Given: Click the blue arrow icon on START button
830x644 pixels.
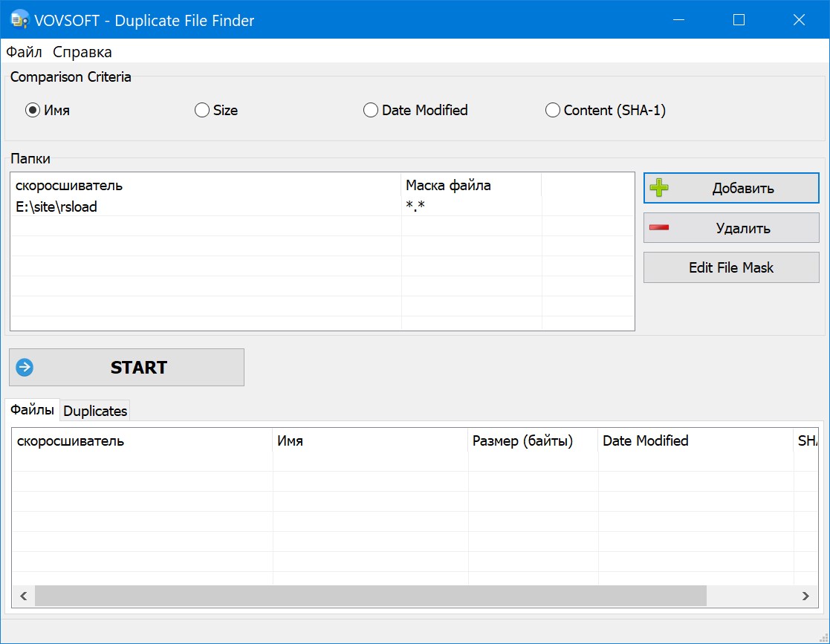Looking at the screenshot, I should [25, 366].
